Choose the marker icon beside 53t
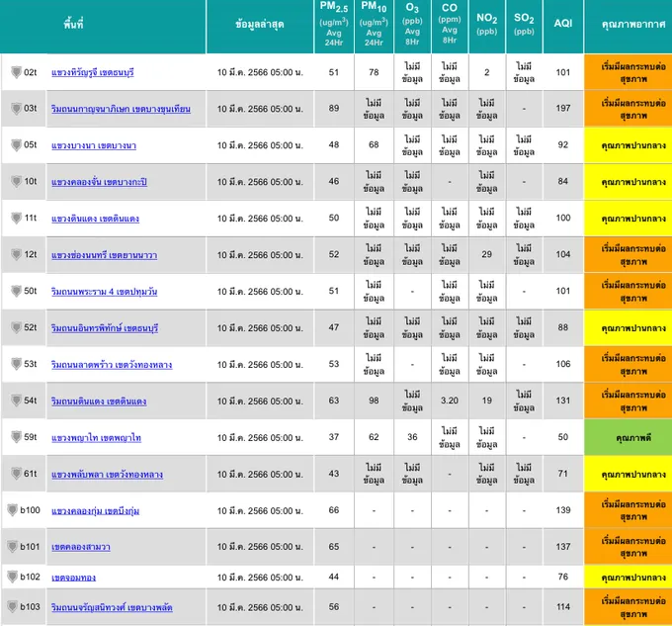 pyautogui.click(x=16, y=364)
